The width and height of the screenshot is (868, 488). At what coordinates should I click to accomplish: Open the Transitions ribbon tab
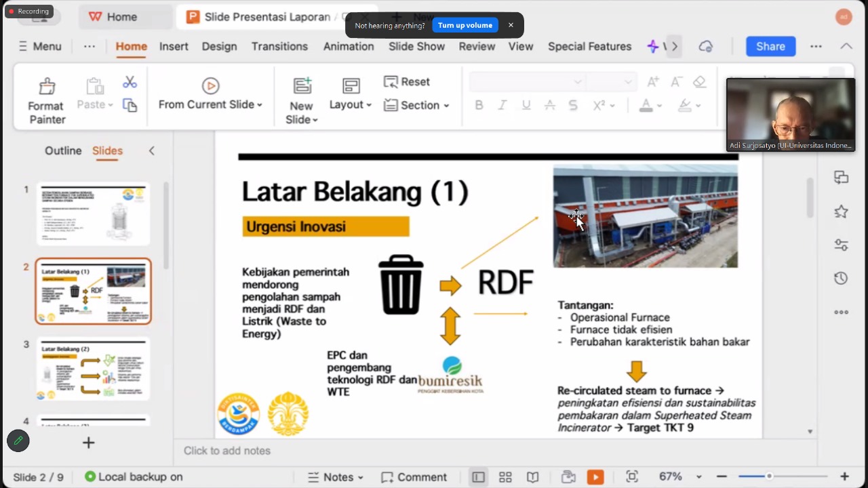point(279,46)
